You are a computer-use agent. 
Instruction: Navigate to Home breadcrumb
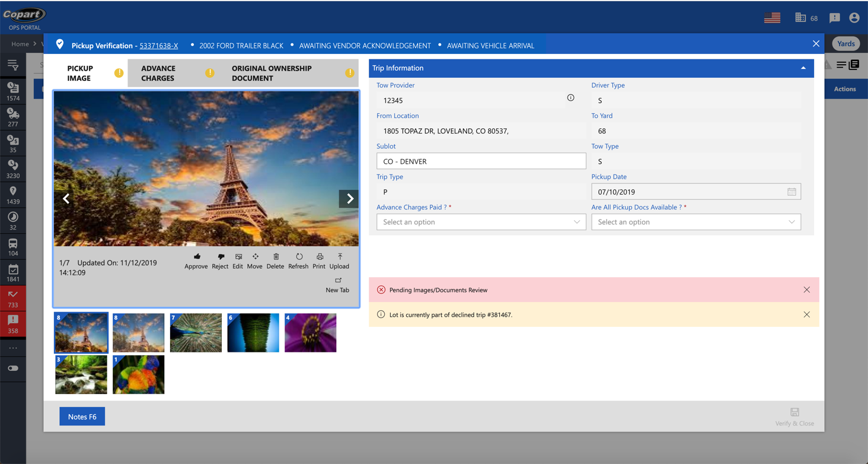[20, 44]
